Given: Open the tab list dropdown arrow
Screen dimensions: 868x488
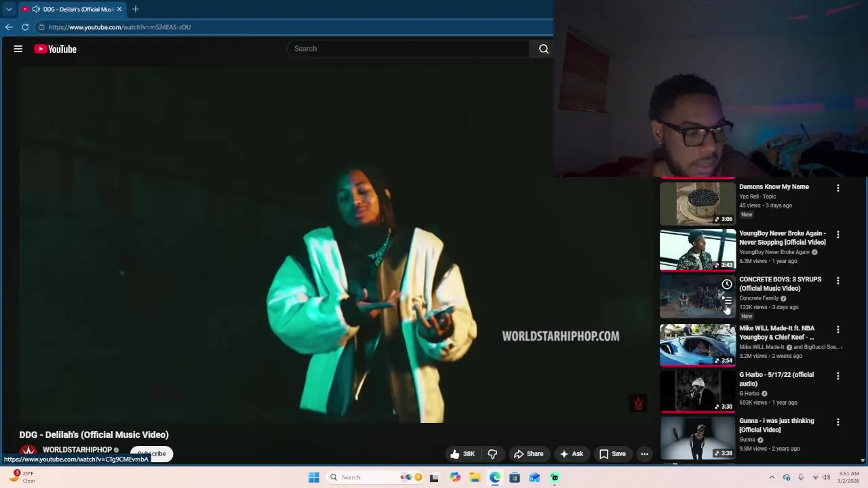Looking at the screenshot, I should coord(9,9).
